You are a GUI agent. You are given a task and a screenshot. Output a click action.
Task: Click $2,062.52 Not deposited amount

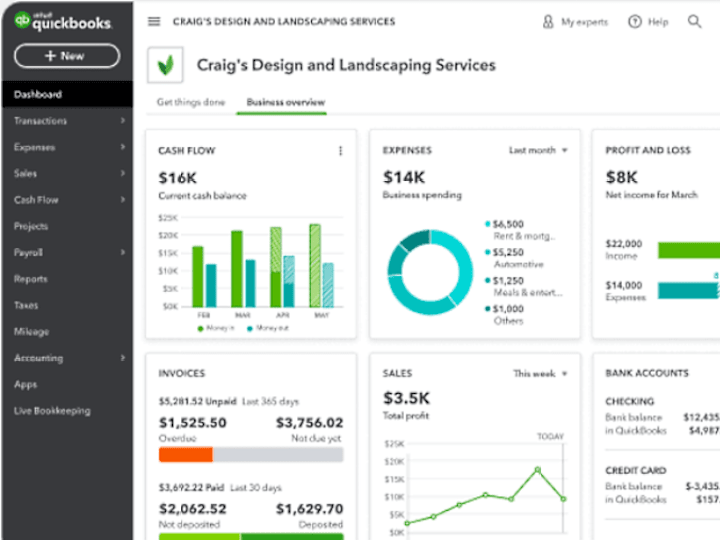point(192,509)
